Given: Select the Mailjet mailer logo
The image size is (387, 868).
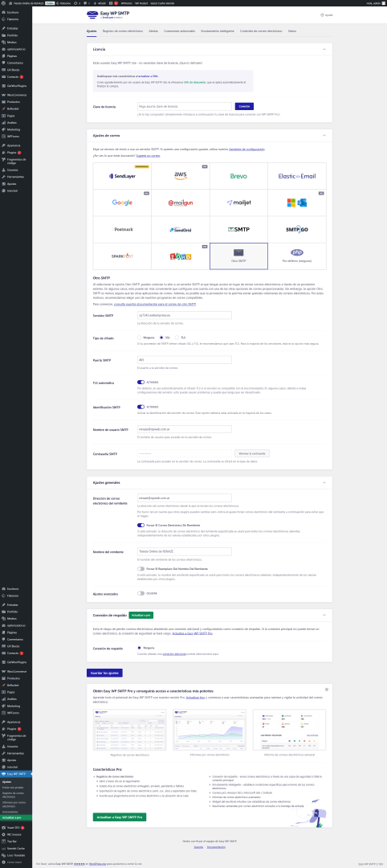Looking at the screenshot, I should [x=238, y=203].
